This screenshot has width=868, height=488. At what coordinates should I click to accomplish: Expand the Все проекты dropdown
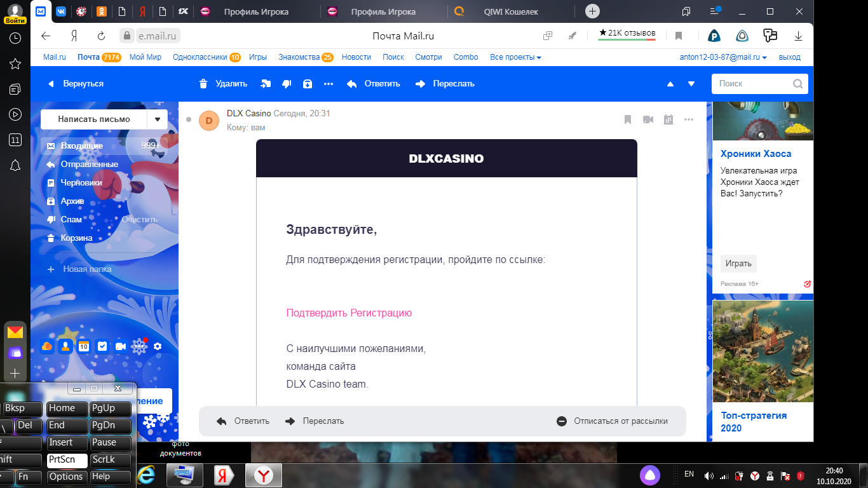(515, 57)
